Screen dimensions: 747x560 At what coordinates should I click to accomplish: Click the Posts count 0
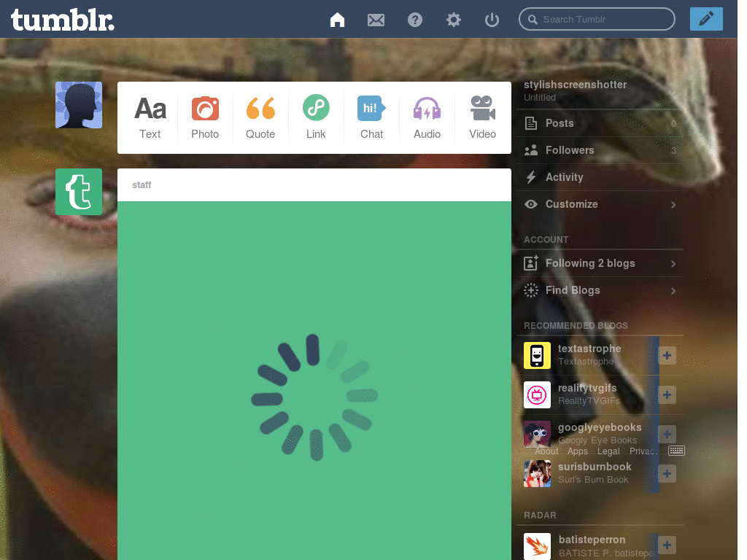point(673,124)
